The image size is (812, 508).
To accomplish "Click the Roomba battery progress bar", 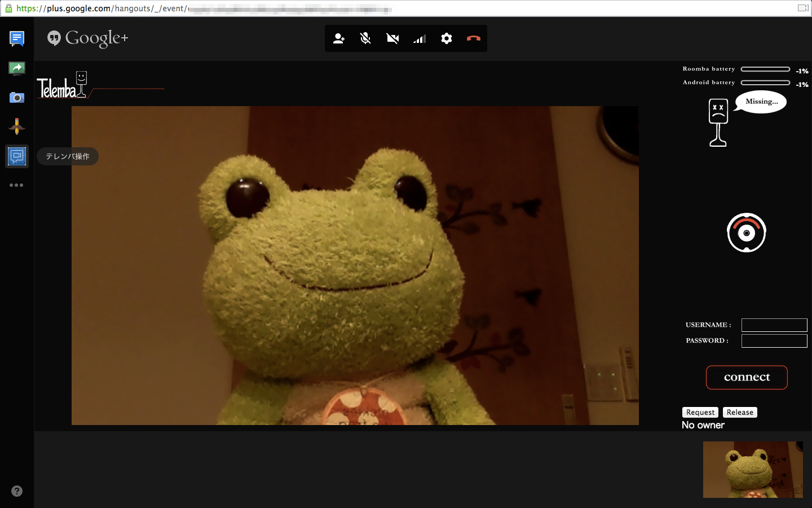I will [x=765, y=69].
